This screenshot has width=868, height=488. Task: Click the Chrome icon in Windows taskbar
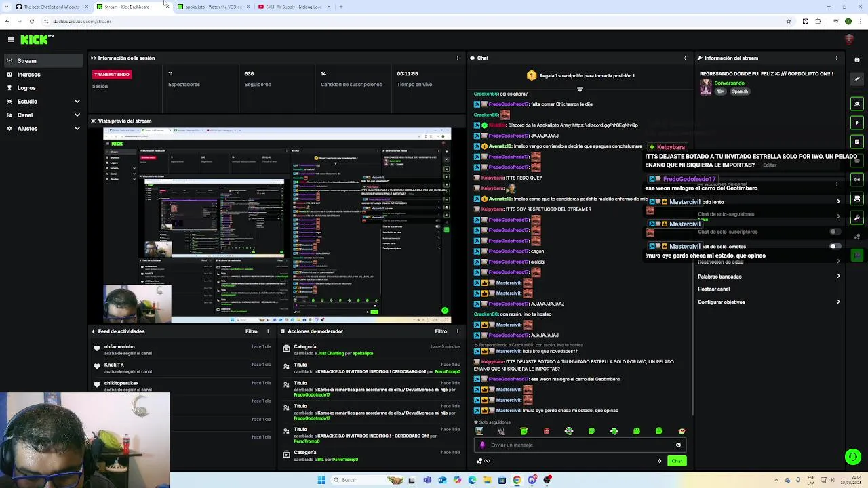(x=517, y=480)
